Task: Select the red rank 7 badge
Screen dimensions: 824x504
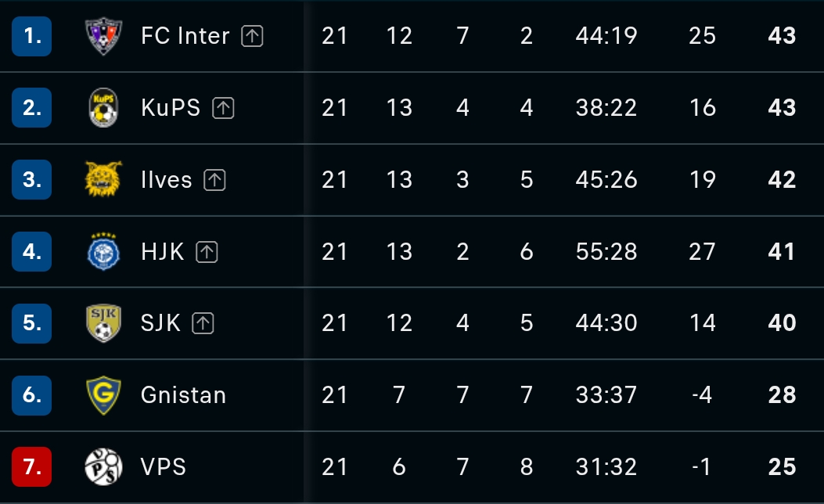Action: coord(31,466)
